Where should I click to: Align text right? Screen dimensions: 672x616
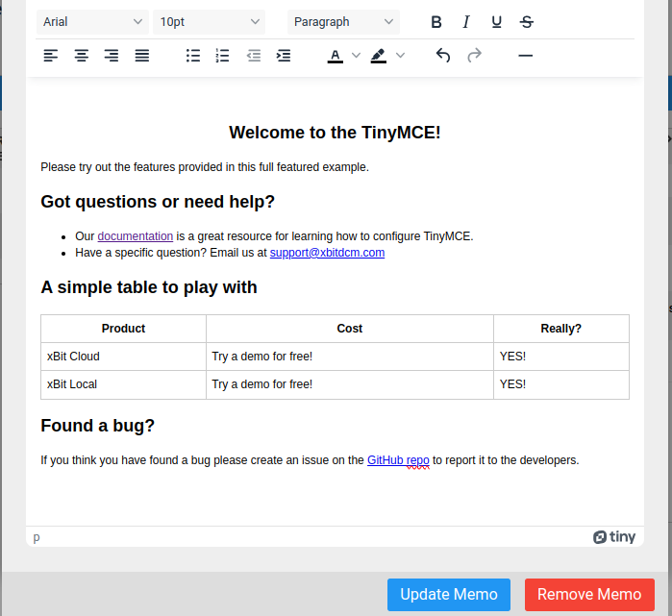click(x=112, y=56)
